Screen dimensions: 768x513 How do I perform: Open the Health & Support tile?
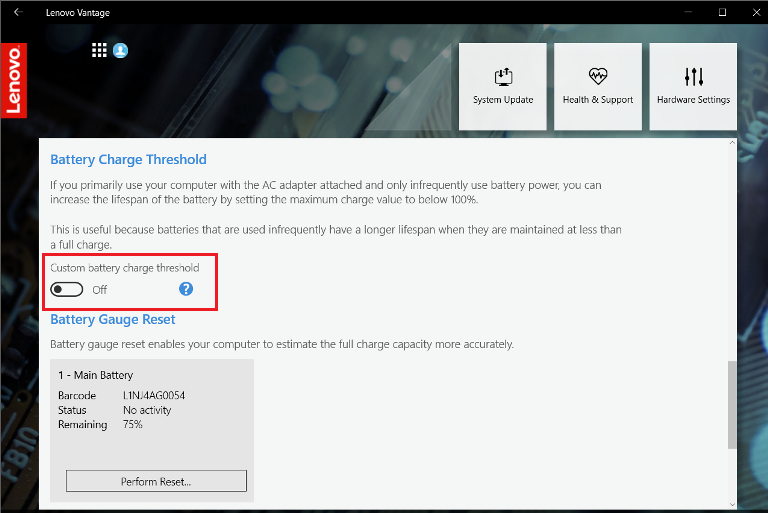(x=598, y=87)
